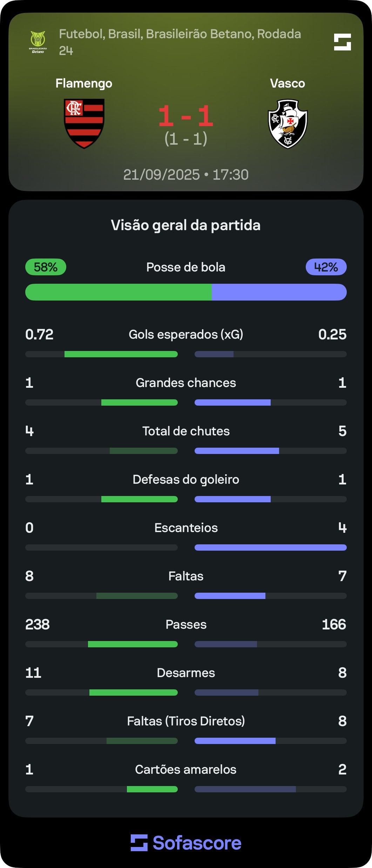Click the Flamengo team name

(x=84, y=83)
